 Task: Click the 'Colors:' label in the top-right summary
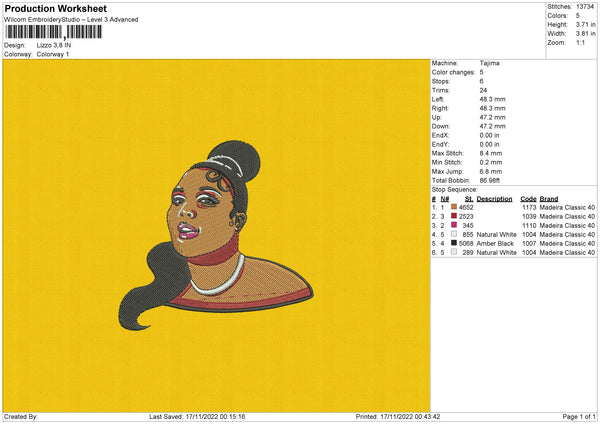[x=557, y=16]
